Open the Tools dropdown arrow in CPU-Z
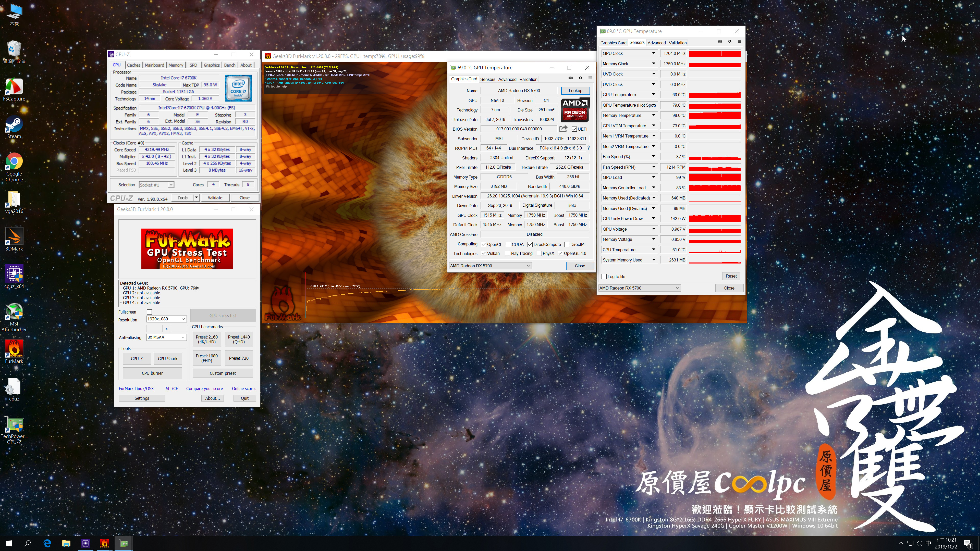This screenshot has width=980, height=551. tap(196, 197)
